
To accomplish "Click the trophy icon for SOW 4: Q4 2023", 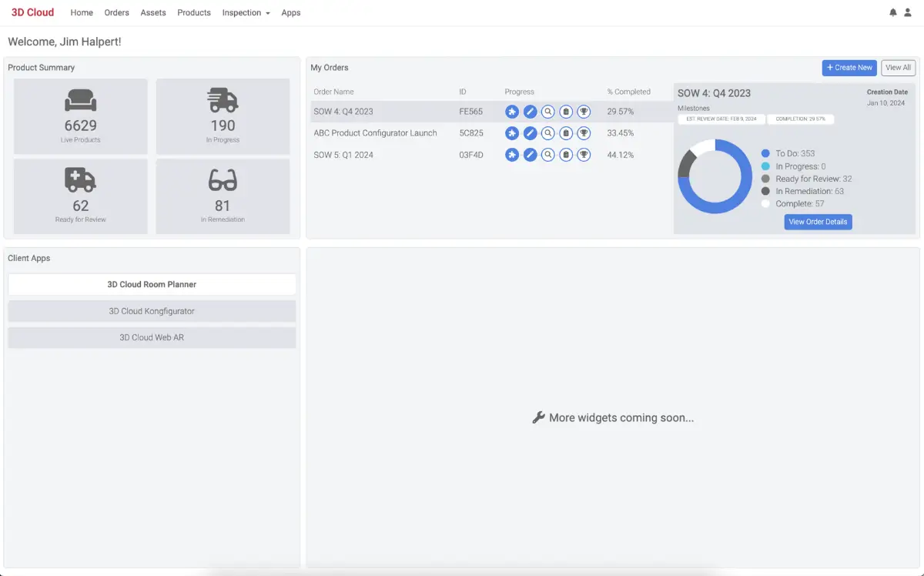I will [584, 112].
